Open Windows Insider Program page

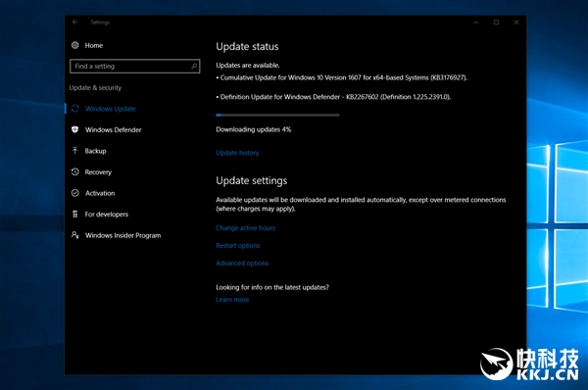(123, 235)
